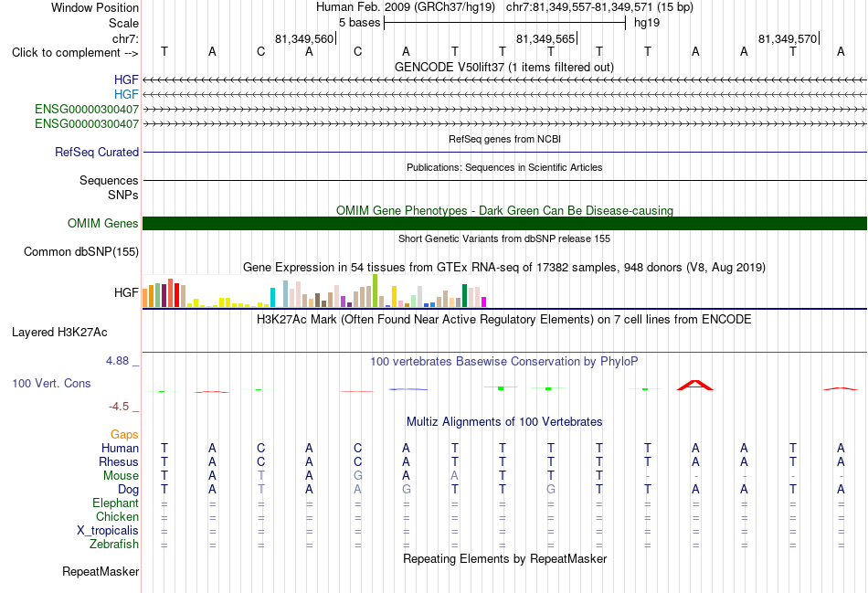Select the Common dbSNP(155) label
The height and width of the screenshot is (593, 868).
[81, 252]
